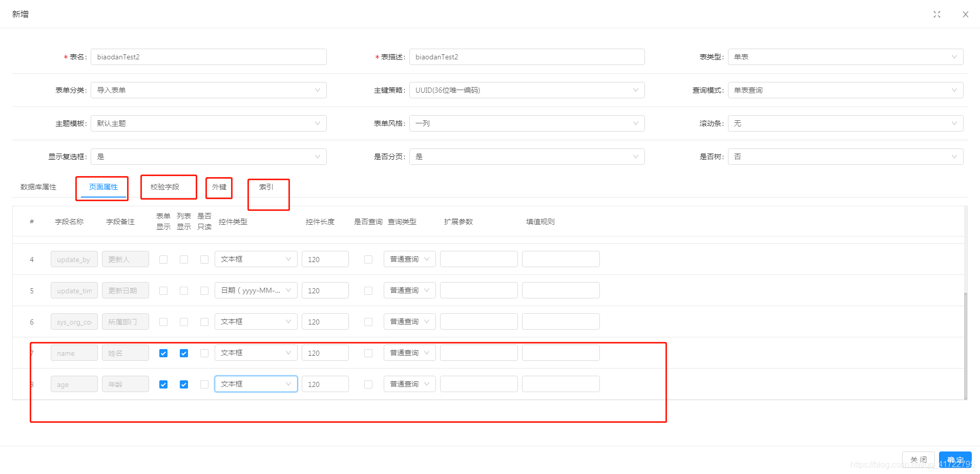Viewport: 980px width, 474px height.
Task: Click the 填值规则 column header
Action: [540, 222]
